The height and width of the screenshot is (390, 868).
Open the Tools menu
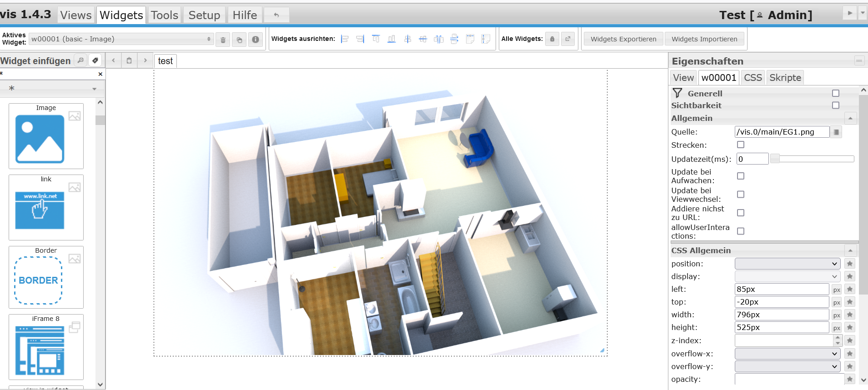[x=164, y=15]
